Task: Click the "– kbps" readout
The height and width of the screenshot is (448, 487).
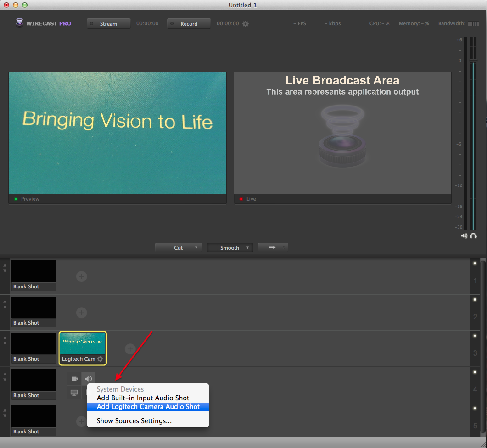Action: point(333,23)
